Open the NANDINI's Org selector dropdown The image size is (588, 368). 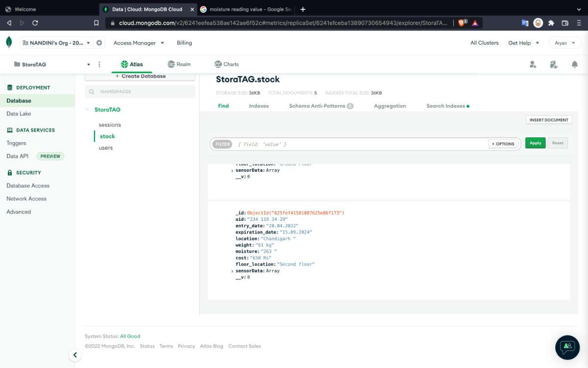[x=56, y=43]
